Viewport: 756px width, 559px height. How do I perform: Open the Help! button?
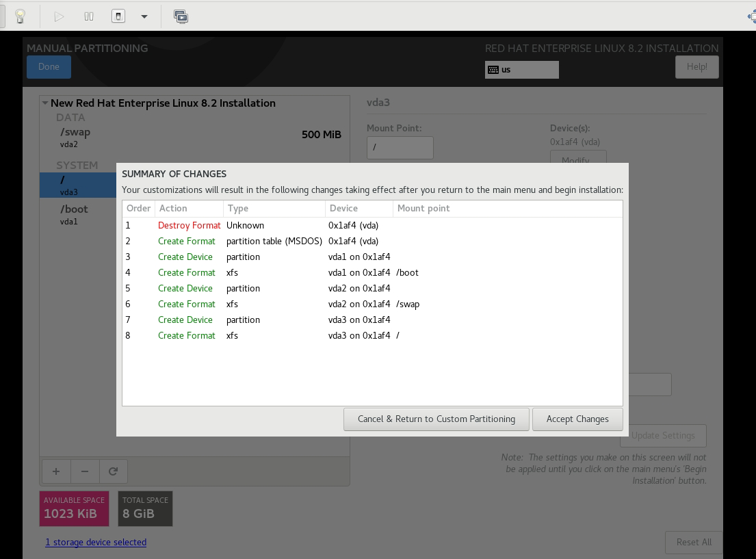(x=696, y=67)
